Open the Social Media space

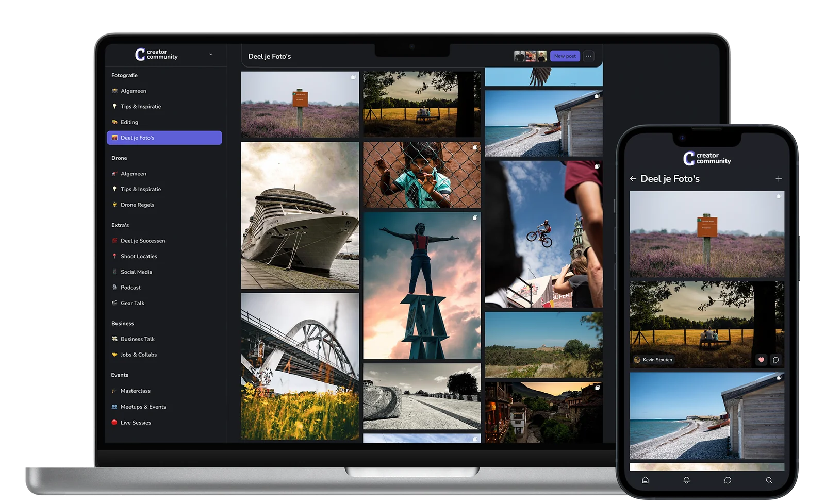coord(164,272)
